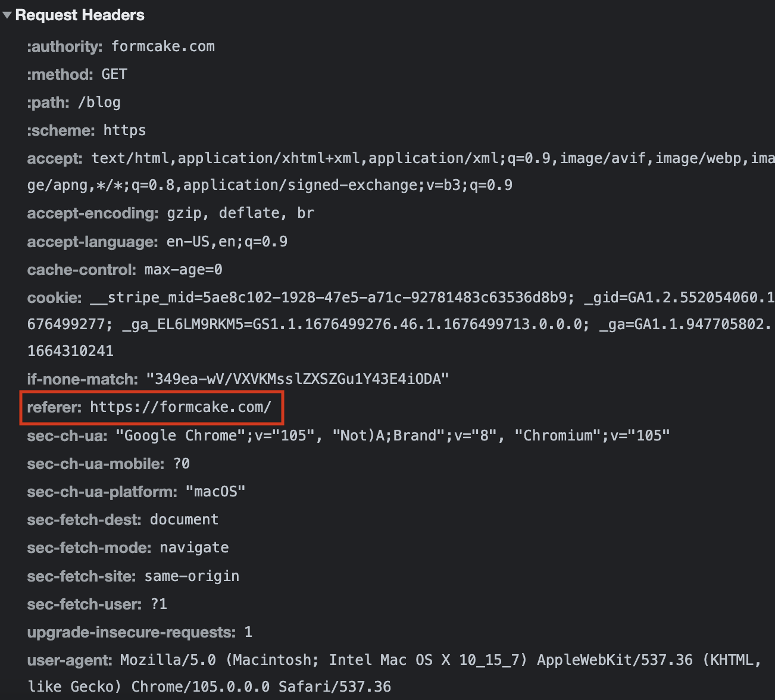775x700 pixels.
Task: Click the accept-encoding header name
Action: point(93,214)
